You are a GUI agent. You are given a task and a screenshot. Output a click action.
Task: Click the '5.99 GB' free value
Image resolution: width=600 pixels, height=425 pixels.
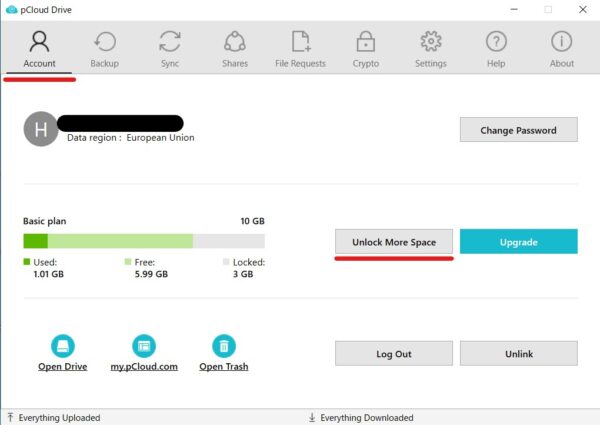(x=151, y=274)
